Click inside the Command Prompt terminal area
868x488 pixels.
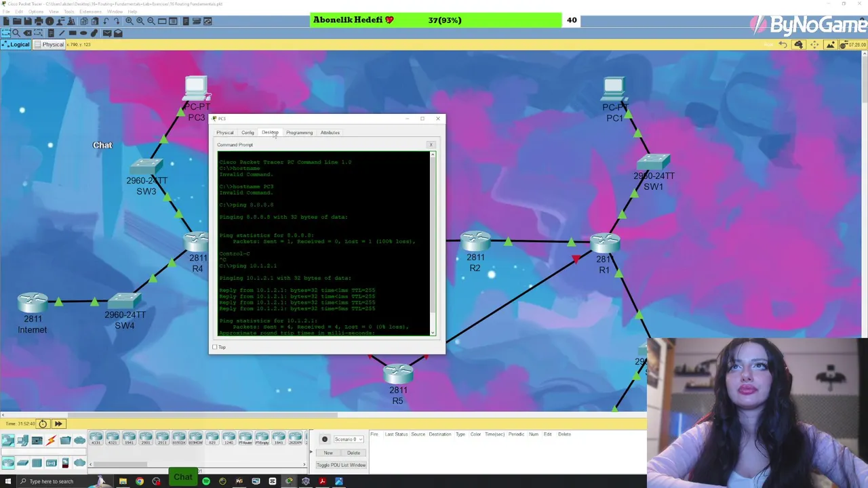click(x=323, y=243)
